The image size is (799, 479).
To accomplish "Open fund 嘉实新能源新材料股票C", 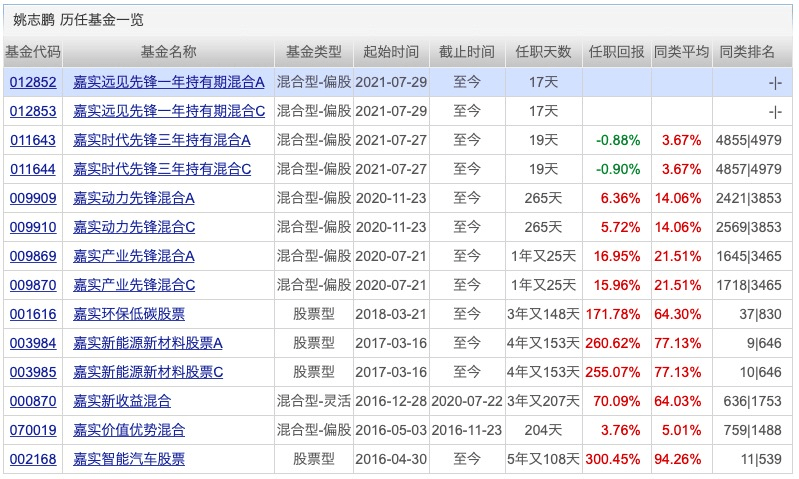I will click(148, 372).
